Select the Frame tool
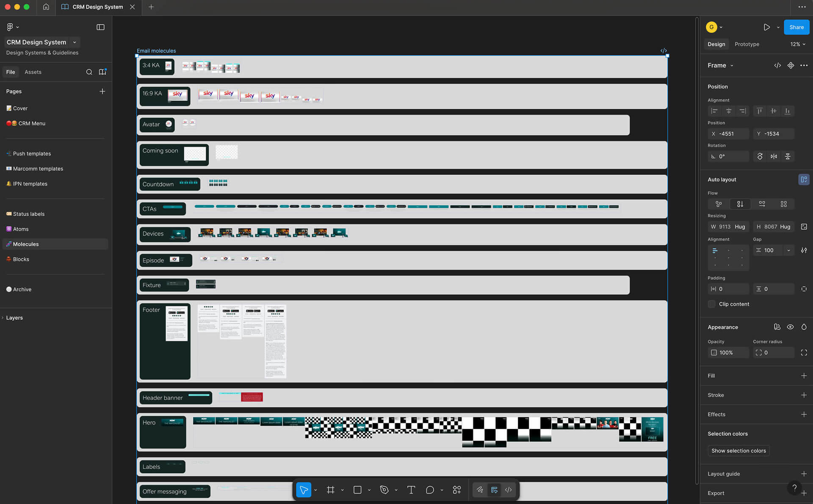Image resolution: width=813 pixels, height=504 pixels. (x=331, y=490)
